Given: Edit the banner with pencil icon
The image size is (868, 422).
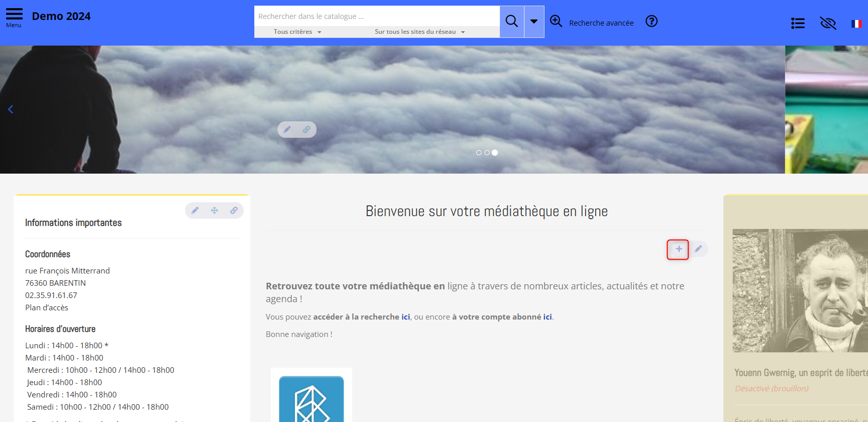Looking at the screenshot, I should tap(287, 130).
